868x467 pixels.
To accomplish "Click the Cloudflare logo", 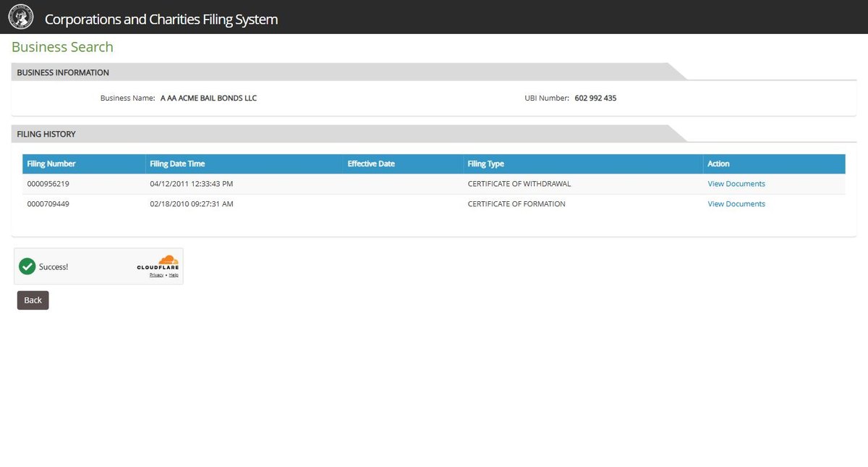I will point(158,263).
